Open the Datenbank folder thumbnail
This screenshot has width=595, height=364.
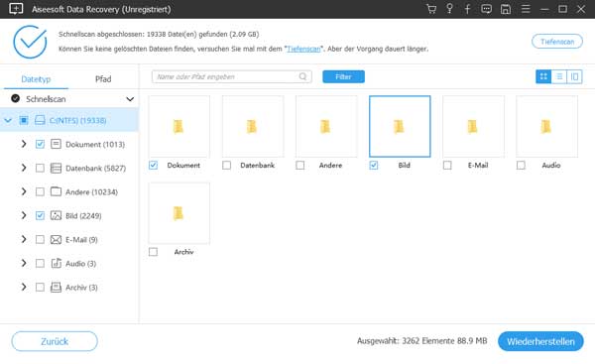tap(253, 126)
